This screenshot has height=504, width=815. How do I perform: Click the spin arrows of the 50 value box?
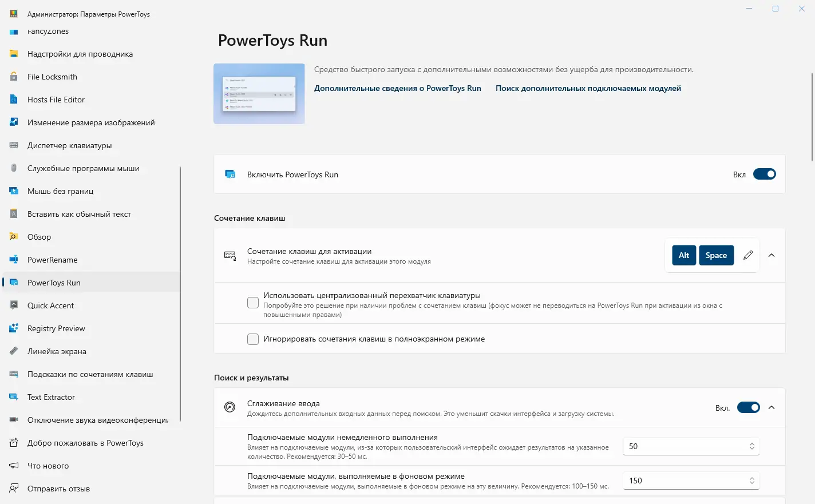pos(752,446)
